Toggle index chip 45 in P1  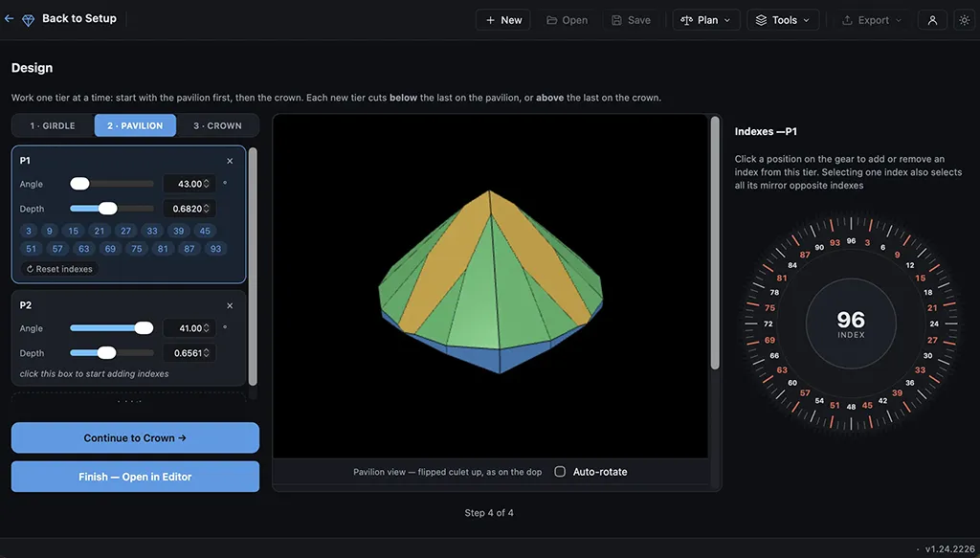(205, 231)
